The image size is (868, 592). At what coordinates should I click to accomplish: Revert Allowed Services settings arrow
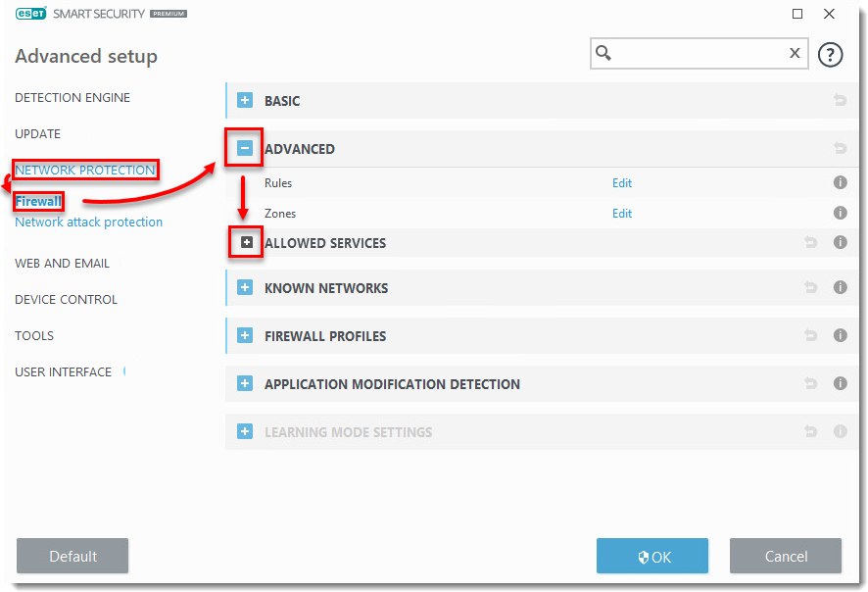pos(811,243)
